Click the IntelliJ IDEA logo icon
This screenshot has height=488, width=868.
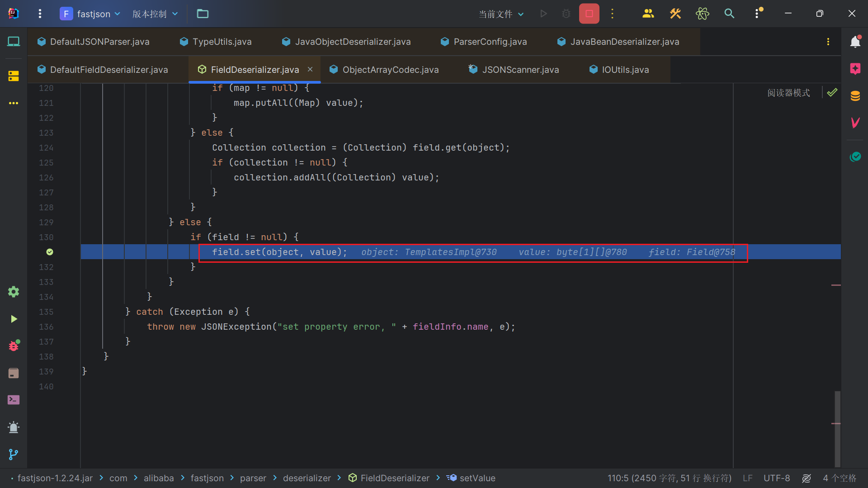14,14
